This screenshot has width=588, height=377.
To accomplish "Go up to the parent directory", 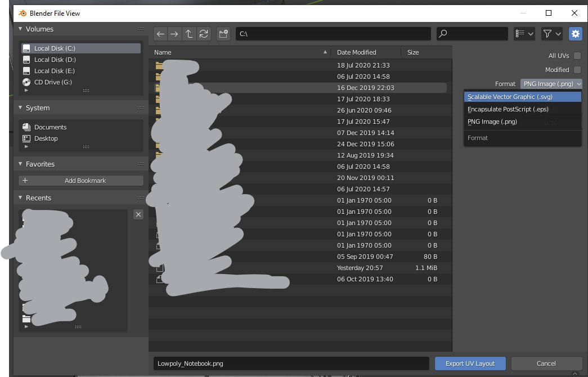I will [189, 34].
